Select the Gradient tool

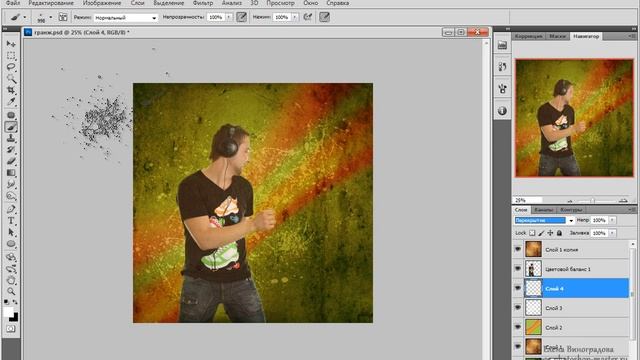[x=11, y=173]
